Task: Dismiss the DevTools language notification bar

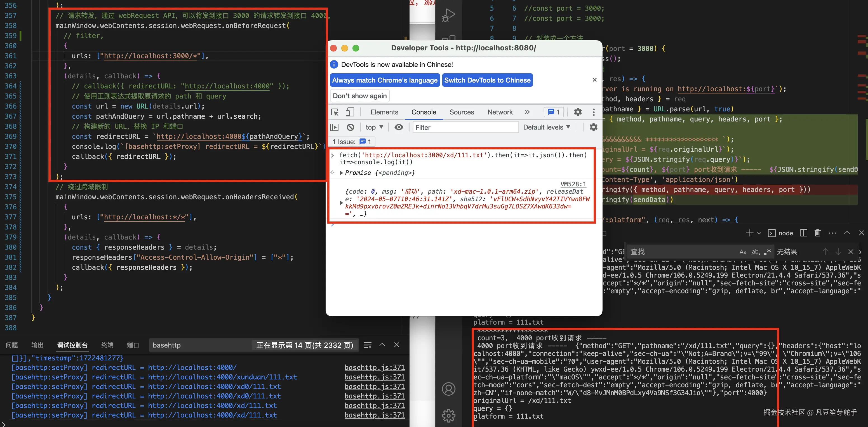Action: pyautogui.click(x=594, y=80)
